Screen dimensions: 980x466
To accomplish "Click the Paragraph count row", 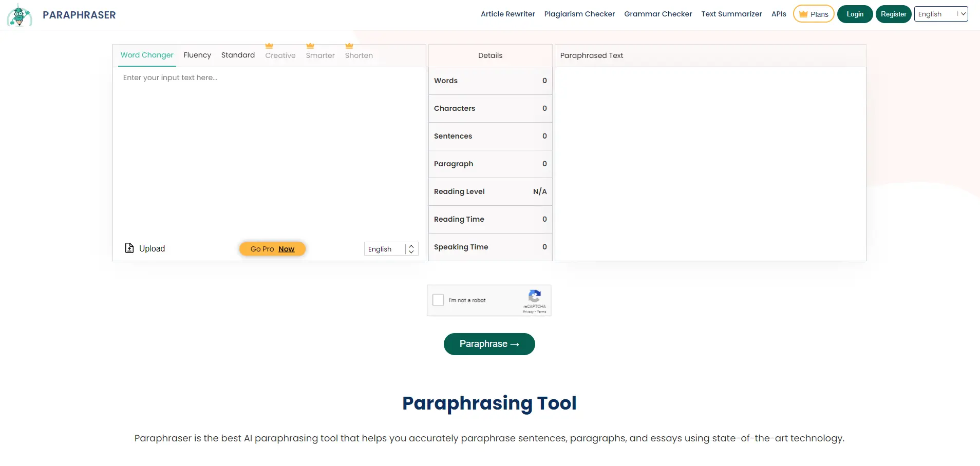I will click(491, 164).
